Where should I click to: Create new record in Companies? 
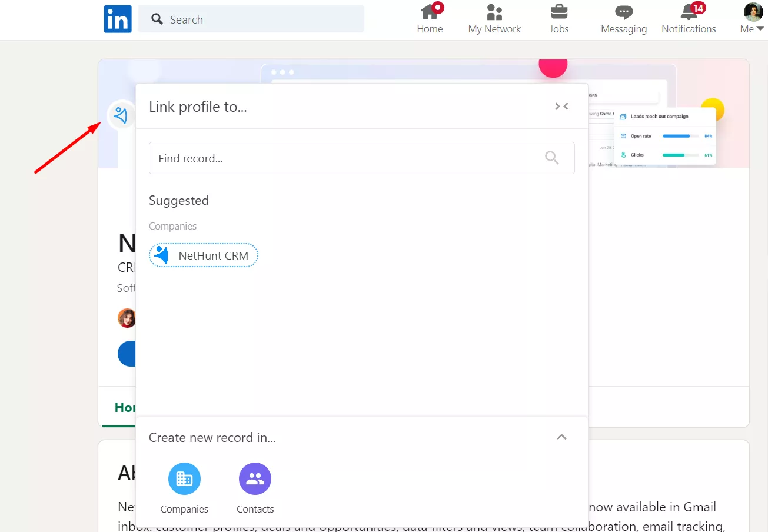coord(184,489)
